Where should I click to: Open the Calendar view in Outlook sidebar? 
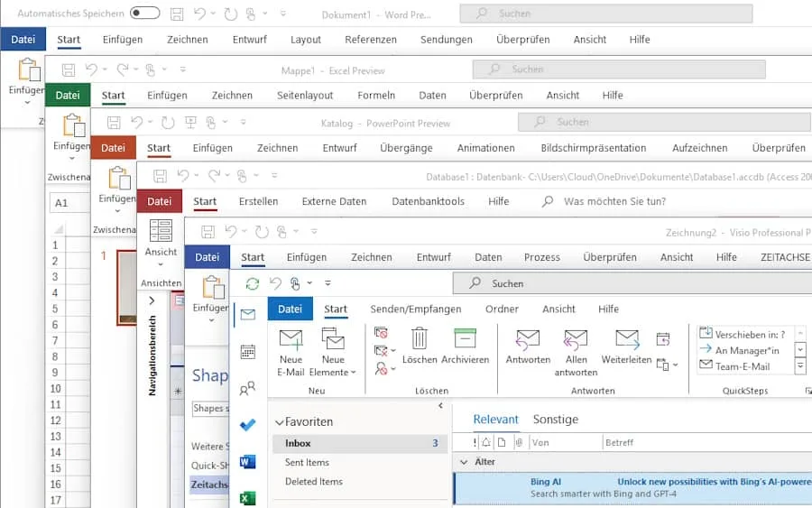coord(247,352)
